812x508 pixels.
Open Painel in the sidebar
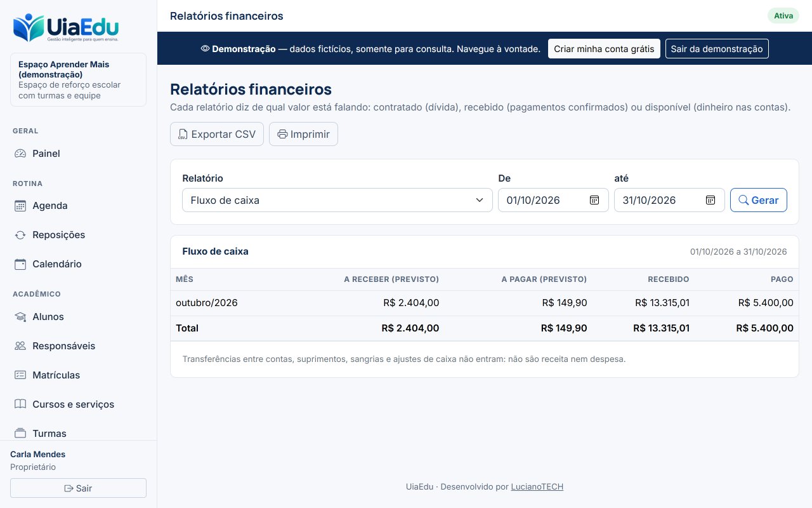pos(78,154)
